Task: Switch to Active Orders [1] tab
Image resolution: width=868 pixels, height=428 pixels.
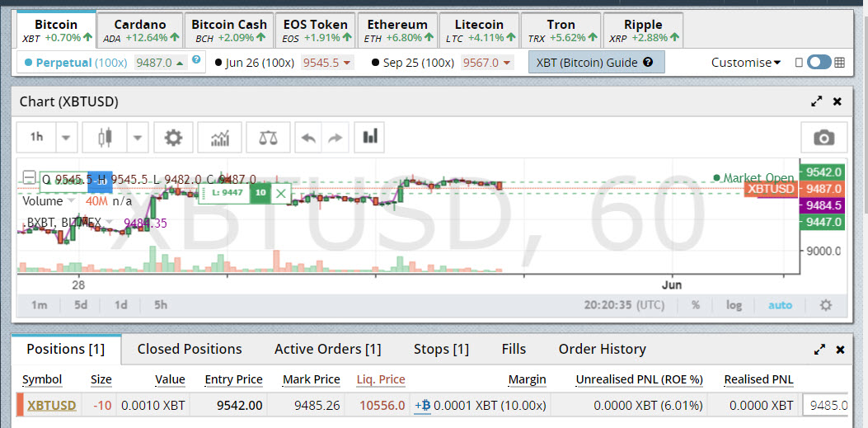Action: coord(328,350)
